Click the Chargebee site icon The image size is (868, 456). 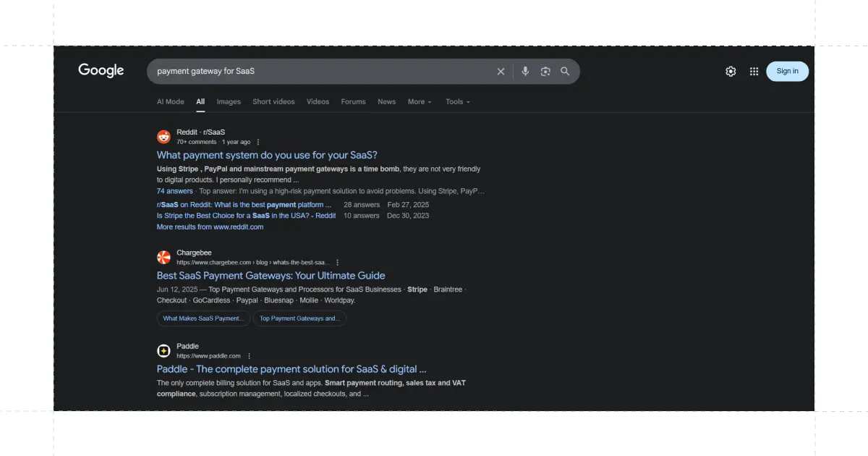click(x=163, y=257)
